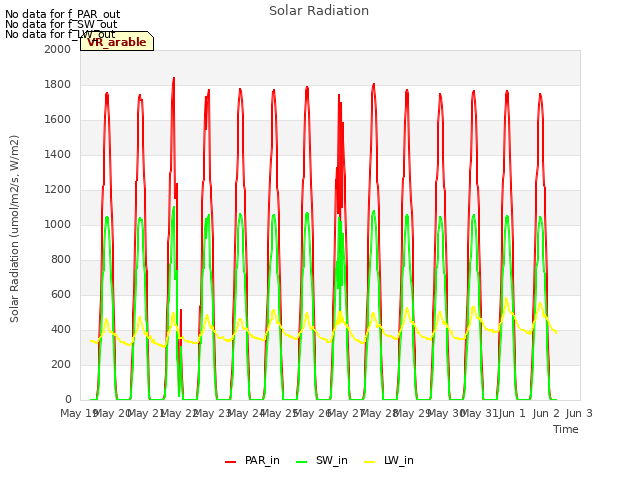
Task: Click the 'No data for f_SW_out' message
Action: [x=61, y=24]
